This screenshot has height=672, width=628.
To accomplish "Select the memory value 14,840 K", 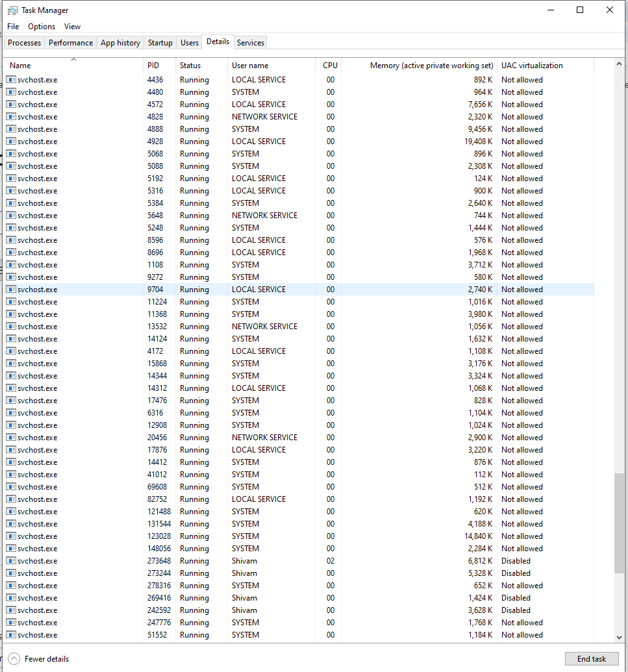I will pos(479,536).
